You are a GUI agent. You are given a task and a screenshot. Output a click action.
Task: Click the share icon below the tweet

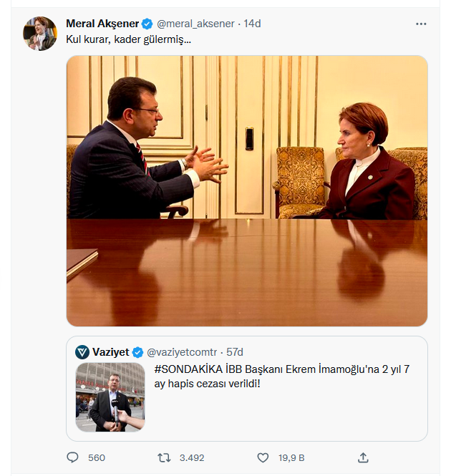click(363, 457)
